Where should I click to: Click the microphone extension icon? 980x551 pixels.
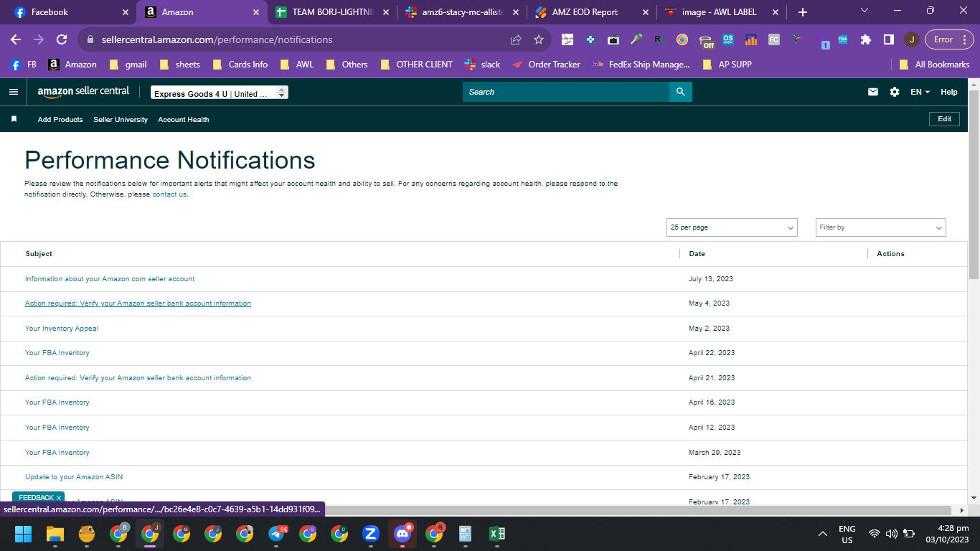636,39
